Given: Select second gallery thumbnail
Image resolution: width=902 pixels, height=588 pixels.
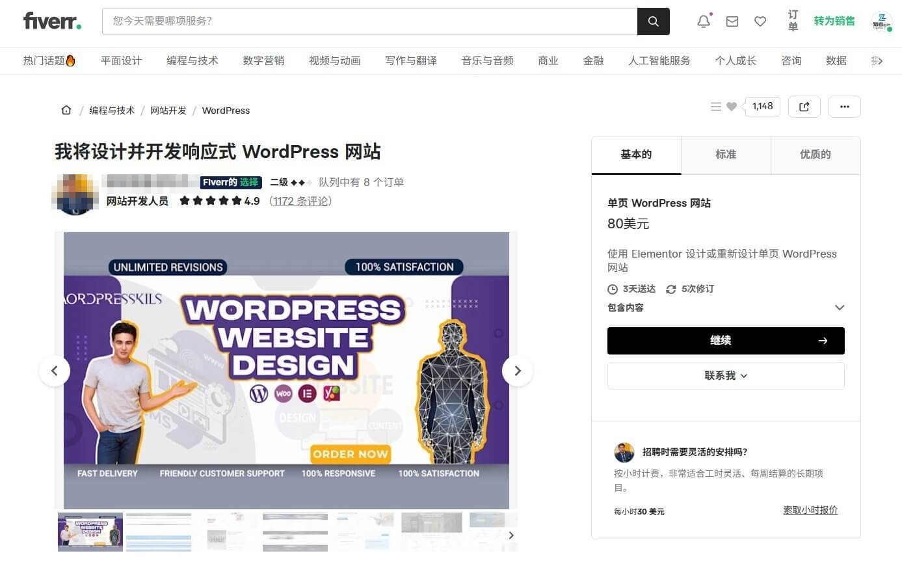Looking at the screenshot, I should [x=159, y=532].
